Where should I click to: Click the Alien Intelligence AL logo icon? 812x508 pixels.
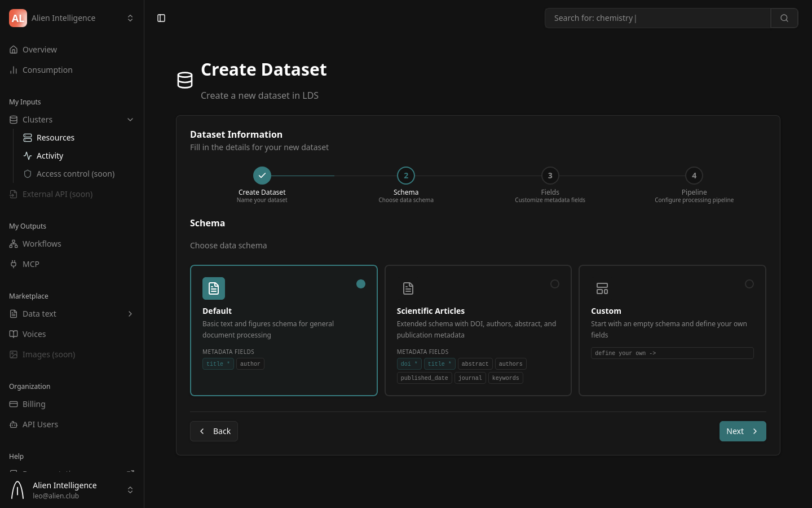pos(17,17)
